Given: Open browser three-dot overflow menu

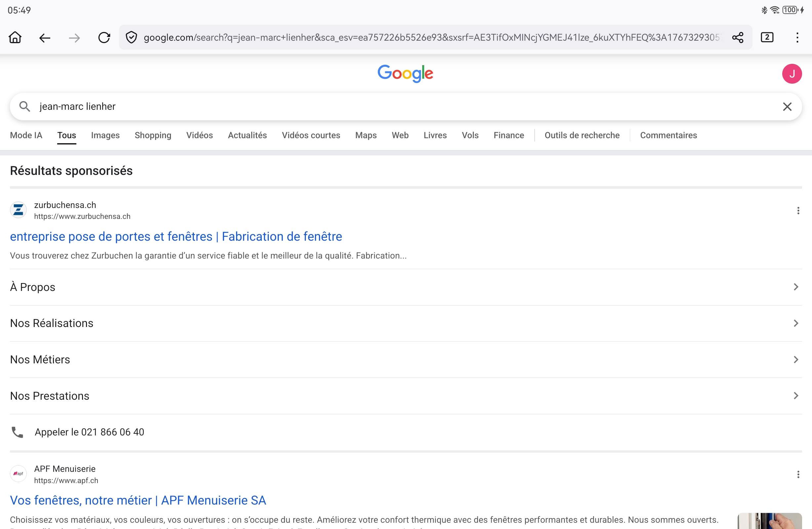Looking at the screenshot, I should 797,37.
